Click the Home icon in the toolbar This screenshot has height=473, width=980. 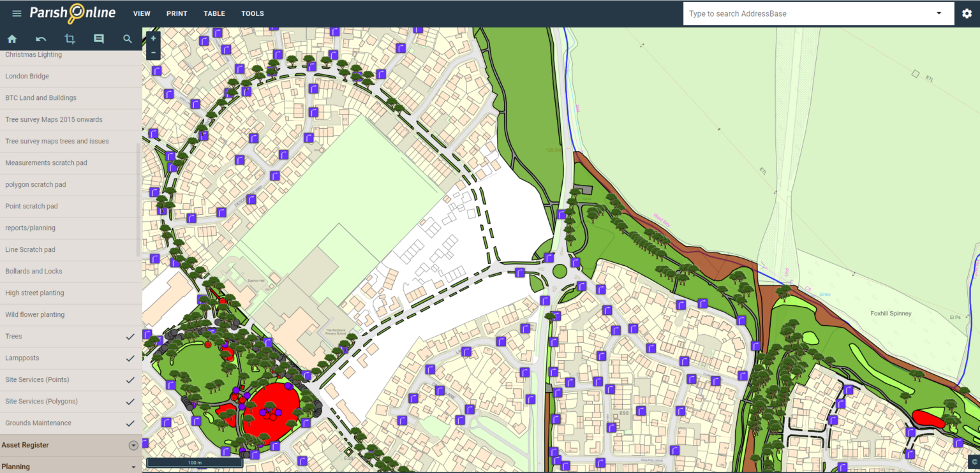tap(11, 39)
